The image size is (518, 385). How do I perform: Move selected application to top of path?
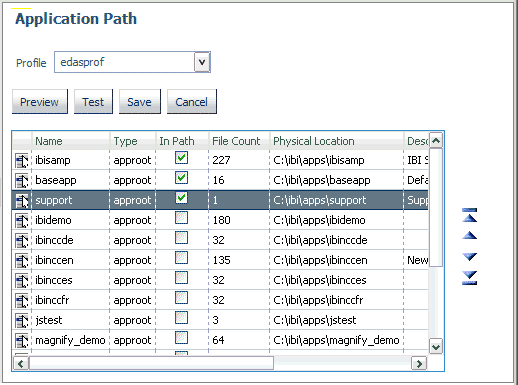469,215
